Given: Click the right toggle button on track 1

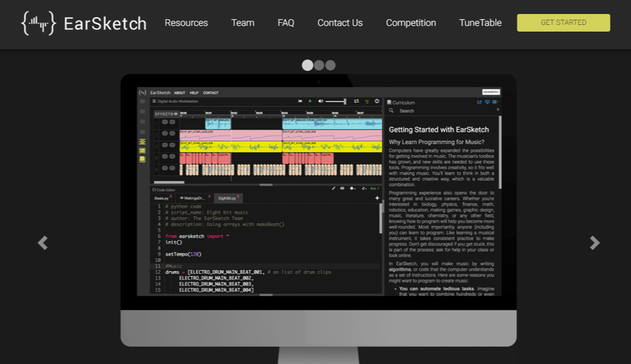Looking at the screenshot, I should click(x=172, y=122).
